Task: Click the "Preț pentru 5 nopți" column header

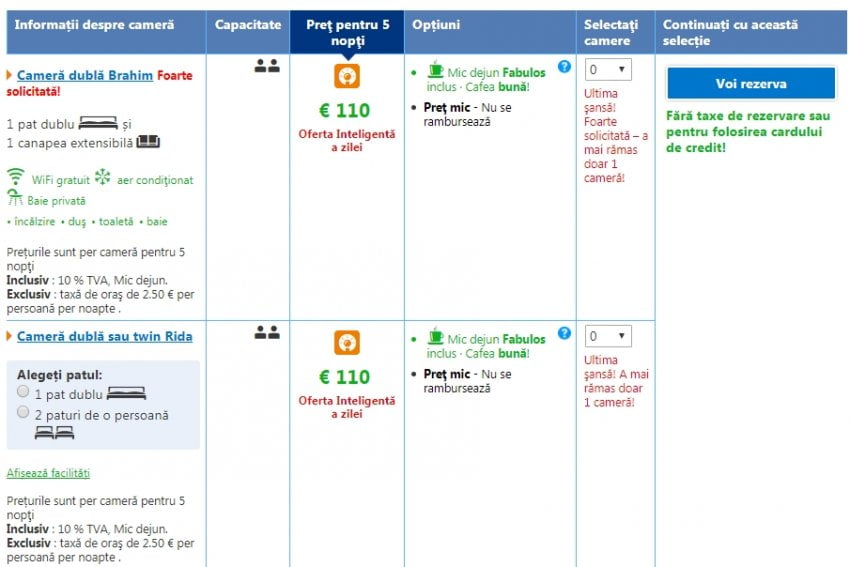Action: tap(345, 32)
